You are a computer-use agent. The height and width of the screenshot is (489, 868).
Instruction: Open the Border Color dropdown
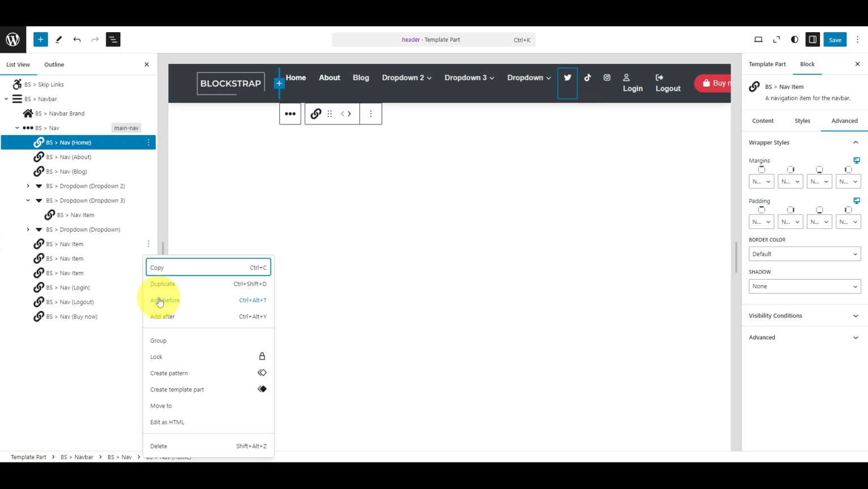(804, 254)
